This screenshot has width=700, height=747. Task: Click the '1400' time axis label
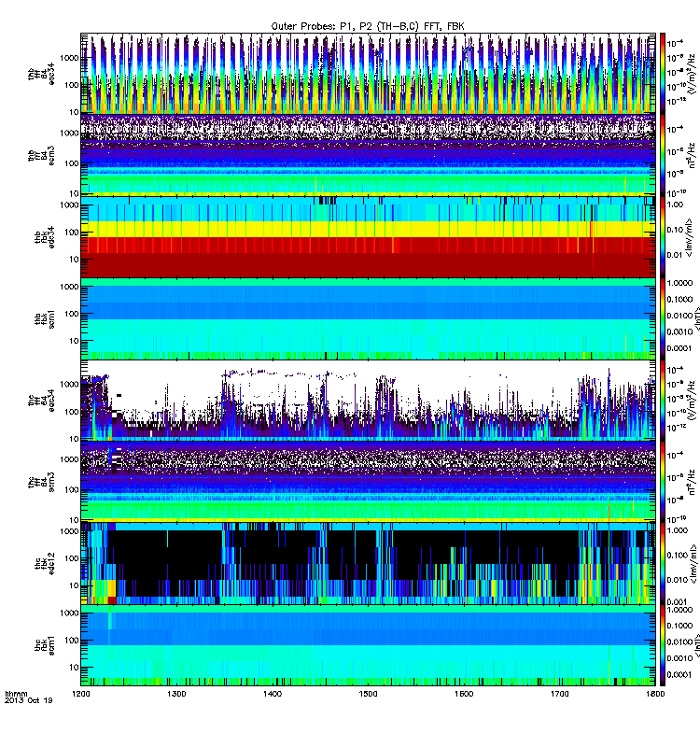[x=273, y=694]
